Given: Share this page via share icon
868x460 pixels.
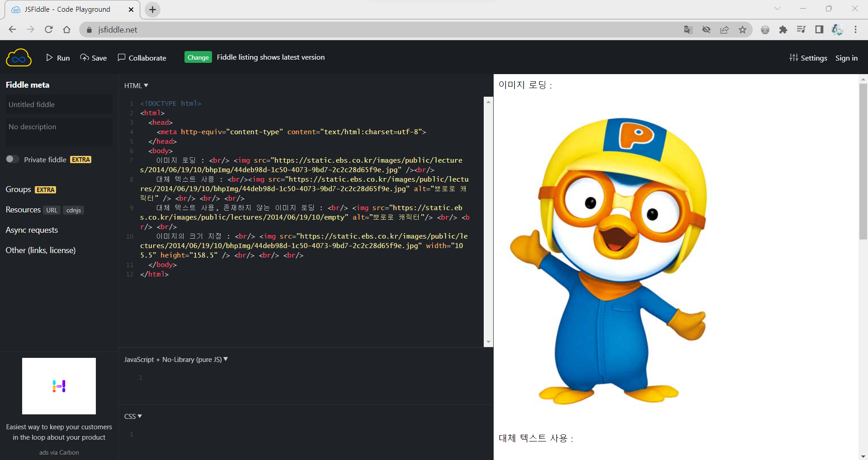Looking at the screenshot, I should tap(724, 29).
